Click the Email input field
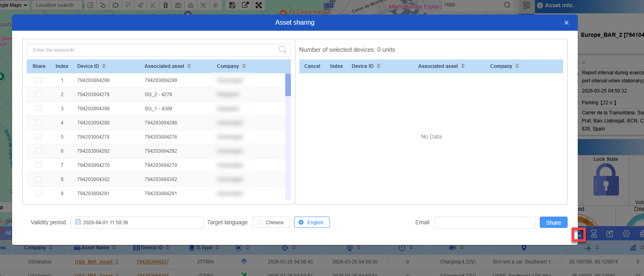Viewport: 644px width, 276px height. click(x=484, y=222)
